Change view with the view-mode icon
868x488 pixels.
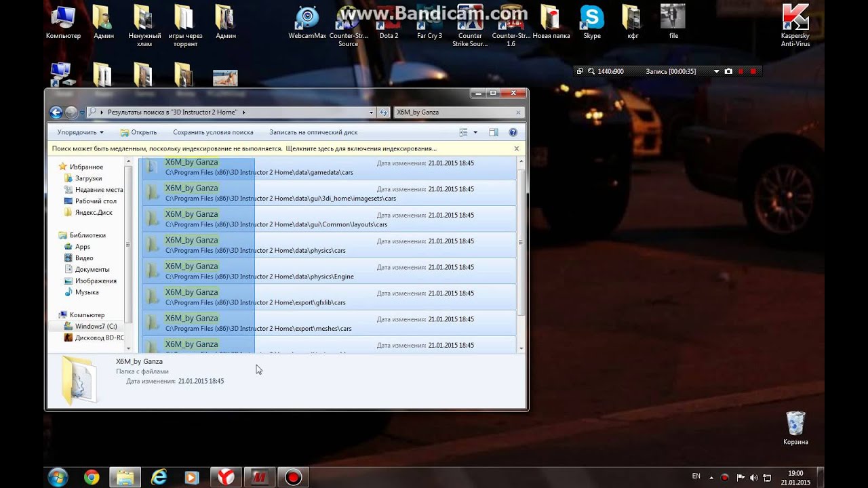[x=464, y=132]
